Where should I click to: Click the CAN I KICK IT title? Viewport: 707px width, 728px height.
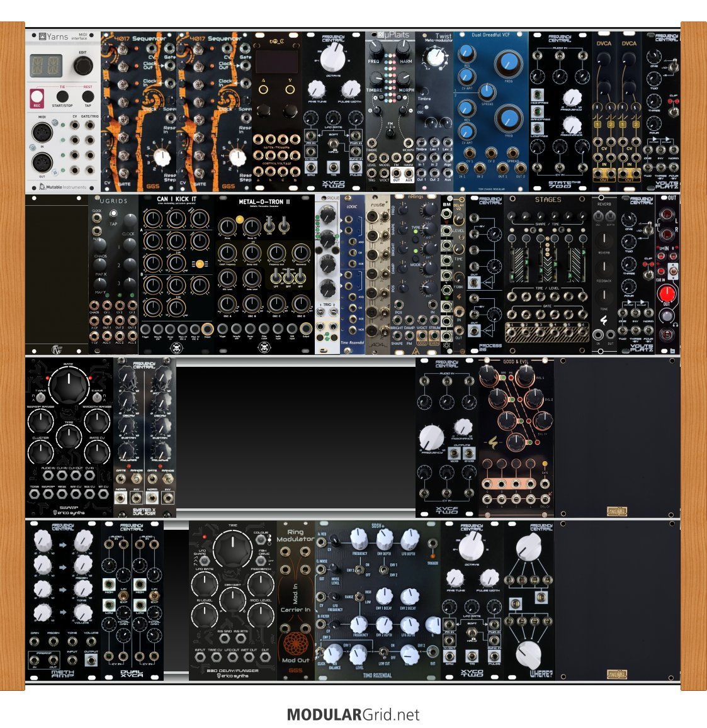(177, 199)
